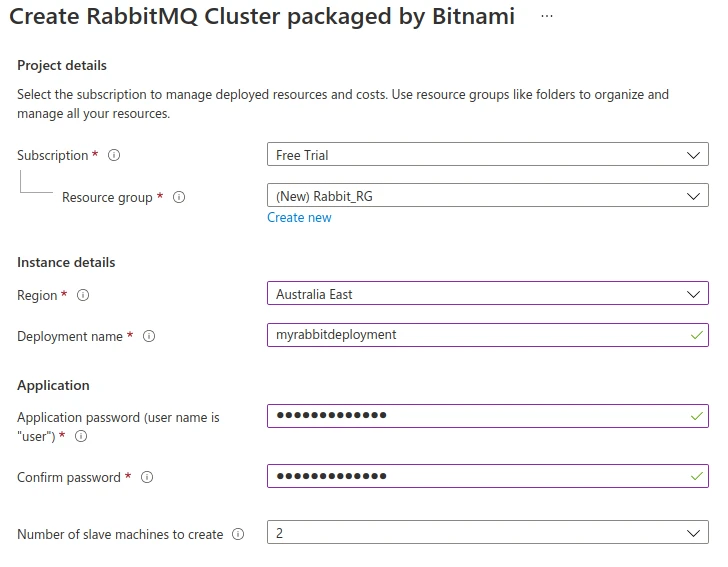Viewport: 728px width, 567px height.
Task: Click the Resource group info icon
Action: click(x=180, y=198)
